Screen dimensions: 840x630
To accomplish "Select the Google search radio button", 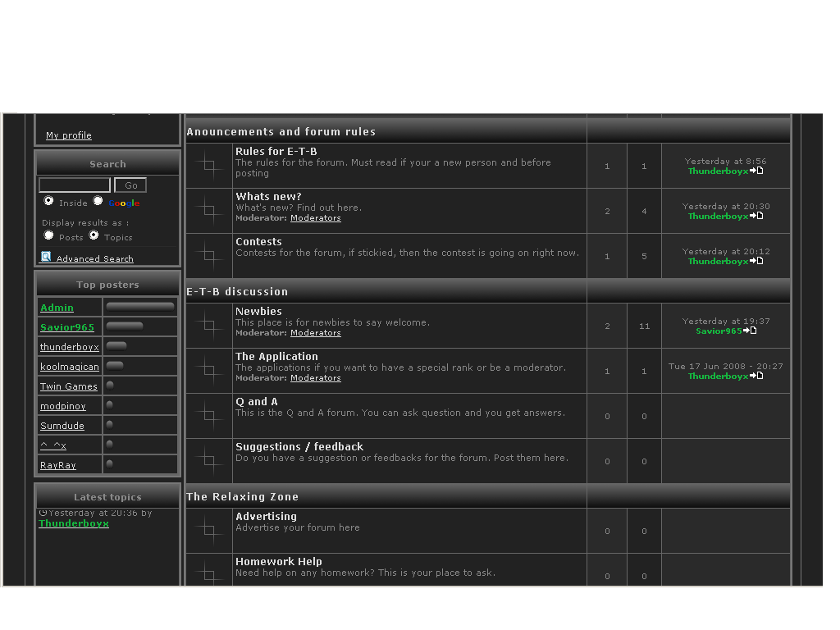I will tap(98, 200).
